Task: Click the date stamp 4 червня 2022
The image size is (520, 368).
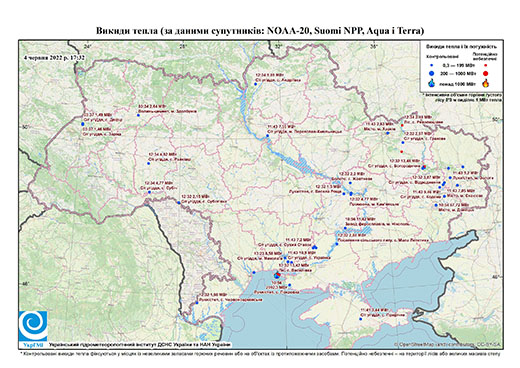Action: pos(54,58)
